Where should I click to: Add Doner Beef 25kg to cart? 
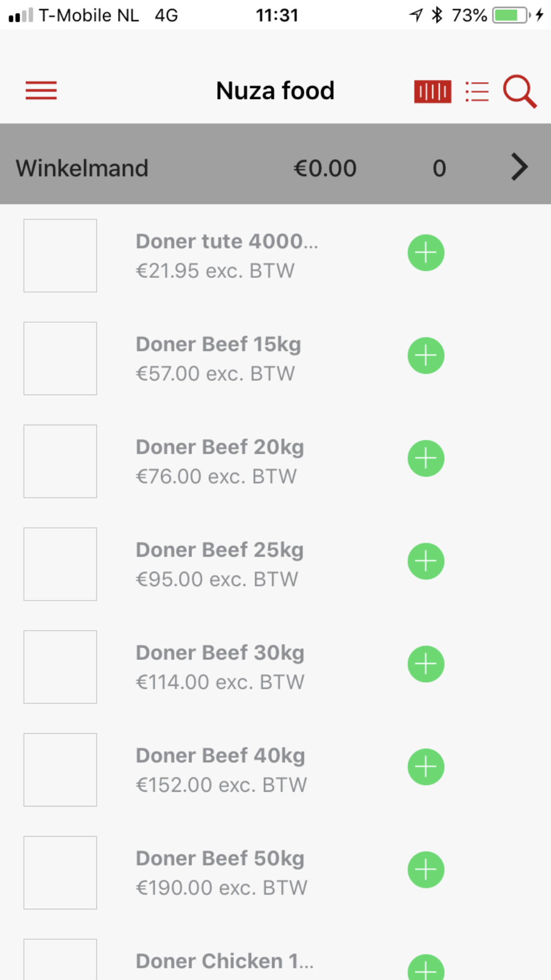pyautogui.click(x=426, y=561)
